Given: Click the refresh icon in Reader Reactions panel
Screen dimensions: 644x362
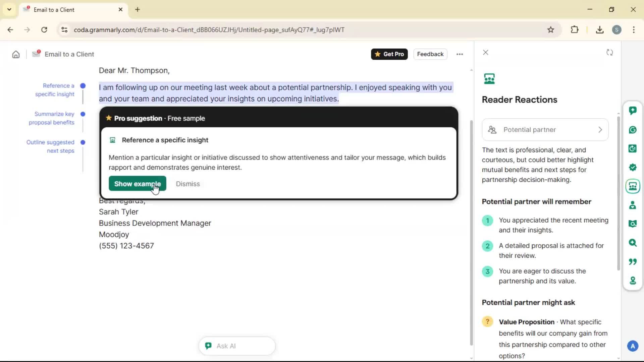Looking at the screenshot, I should pos(609,53).
